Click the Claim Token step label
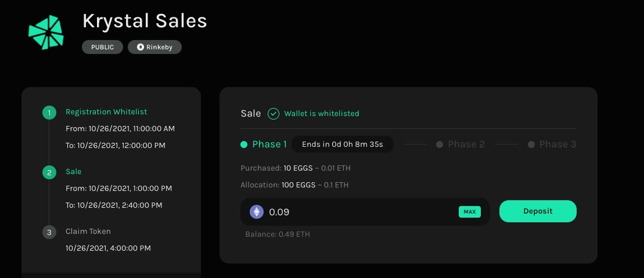644x278 pixels. click(x=88, y=232)
